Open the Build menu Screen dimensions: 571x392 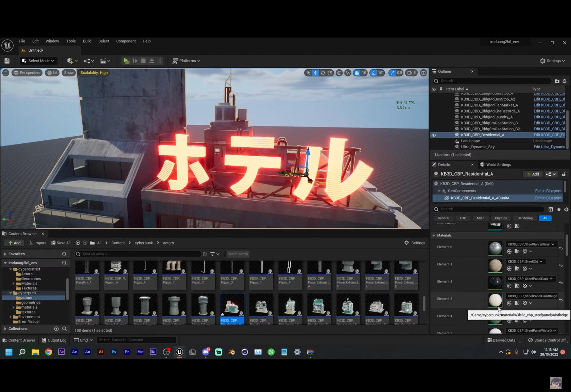87,41
